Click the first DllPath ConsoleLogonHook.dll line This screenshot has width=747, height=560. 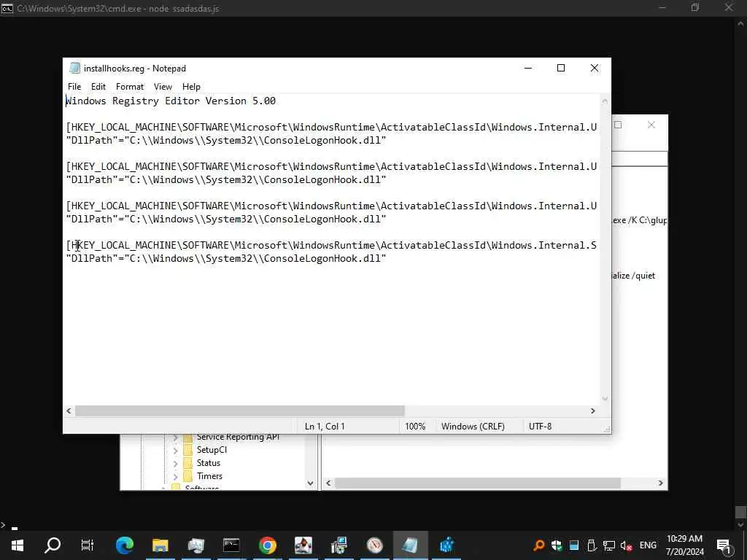(226, 141)
